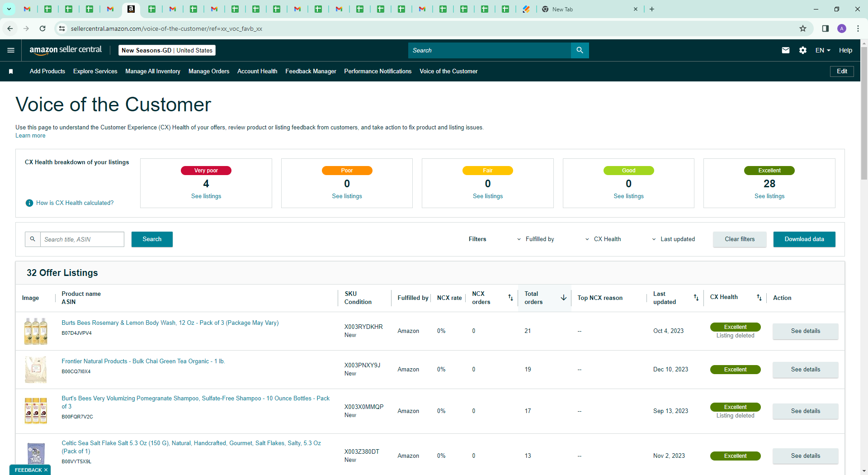This screenshot has width=868, height=475.
Task: Bookmark this page with the star icon
Action: pos(803,28)
